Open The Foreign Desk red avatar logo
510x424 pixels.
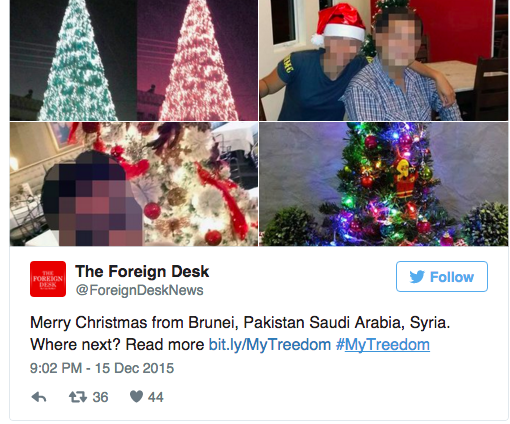(48, 279)
